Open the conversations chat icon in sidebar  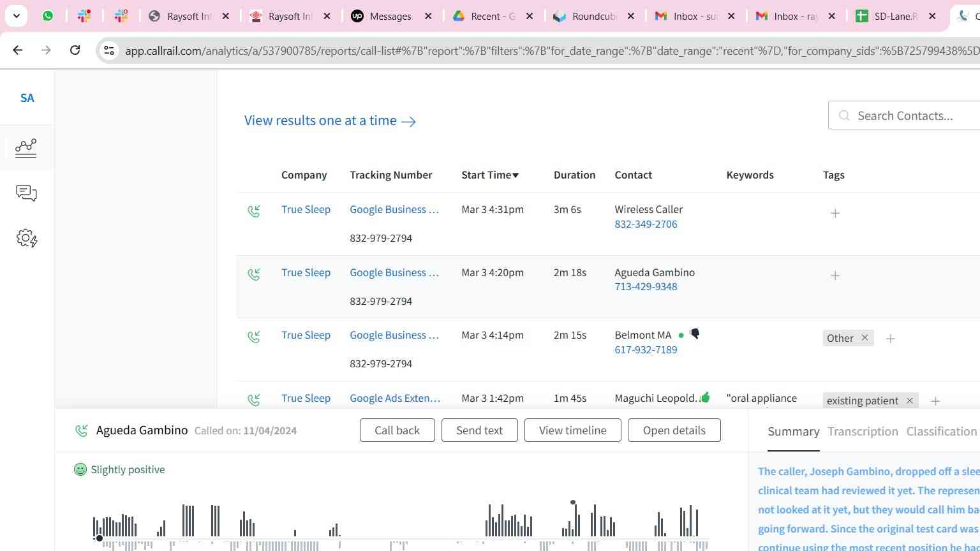[x=26, y=193]
